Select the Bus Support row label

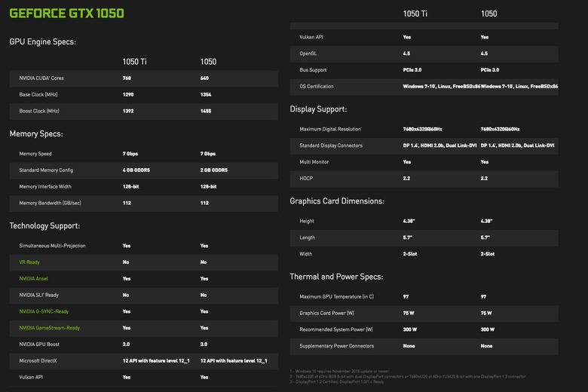pos(313,70)
